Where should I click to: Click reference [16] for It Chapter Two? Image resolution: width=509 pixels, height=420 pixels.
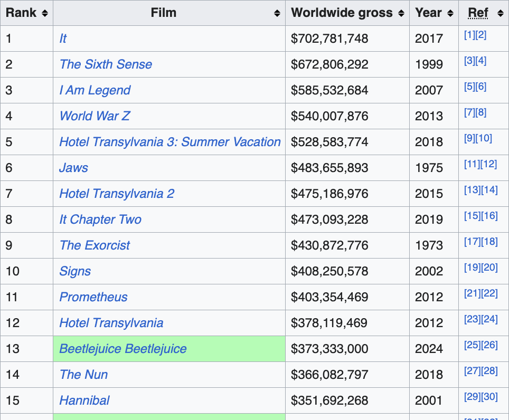coord(489,216)
